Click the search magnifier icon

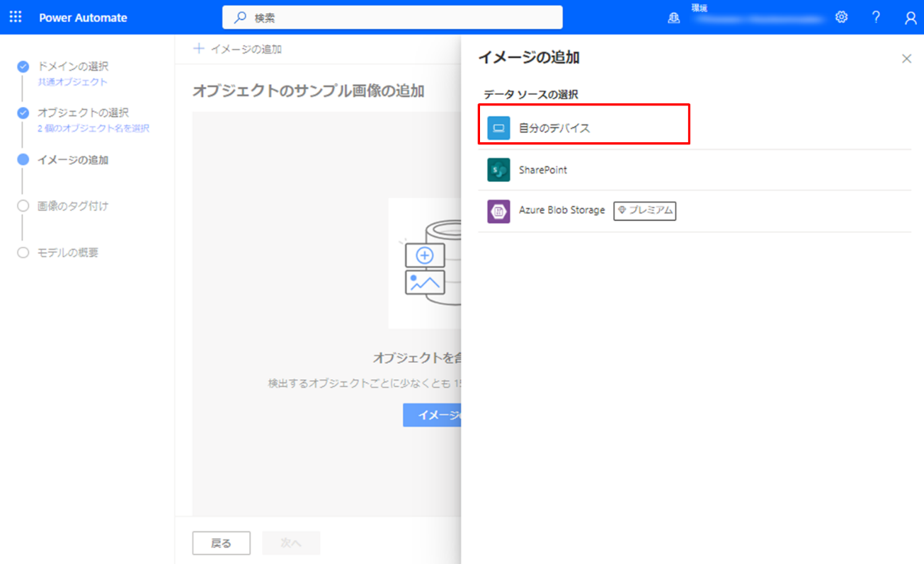point(240,18)
